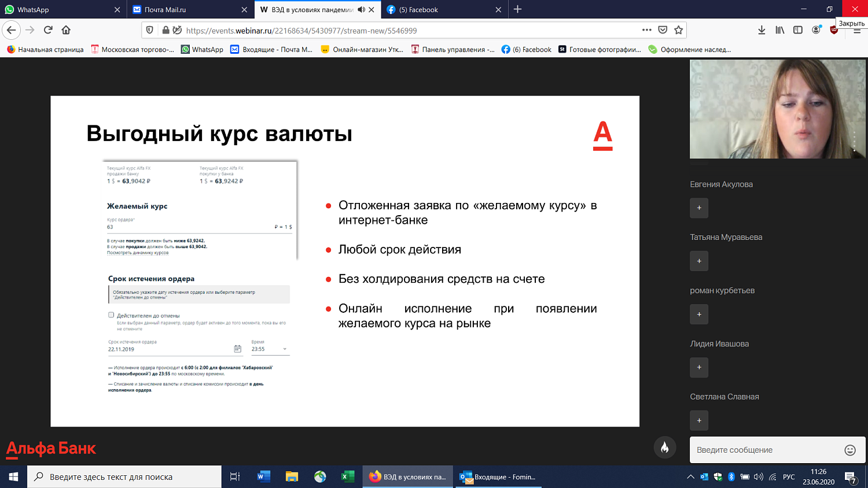Open Task View on the taskbar

(235, 477)
